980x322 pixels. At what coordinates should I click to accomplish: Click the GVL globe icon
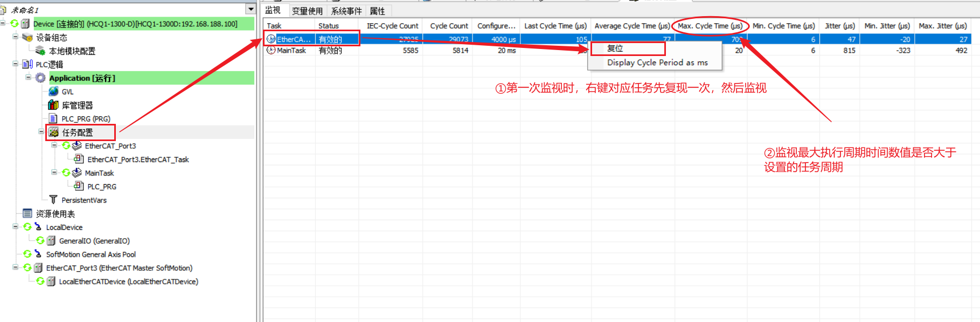[54, 92]
